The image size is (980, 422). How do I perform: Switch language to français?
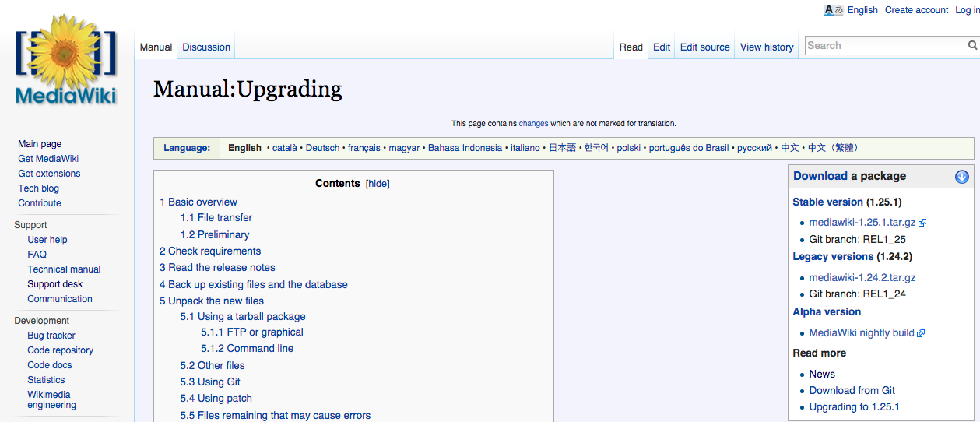coord(364,148)
